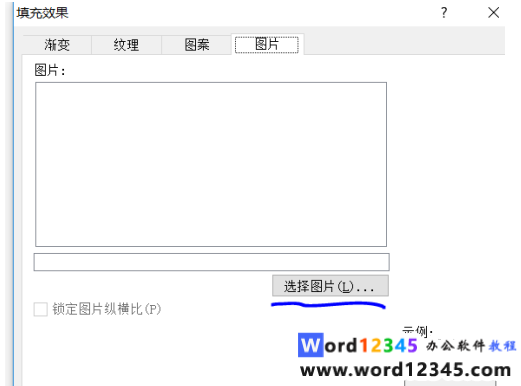Open the question mark help icon
This screenshot has height=386, width=521.
pos(444,13)
